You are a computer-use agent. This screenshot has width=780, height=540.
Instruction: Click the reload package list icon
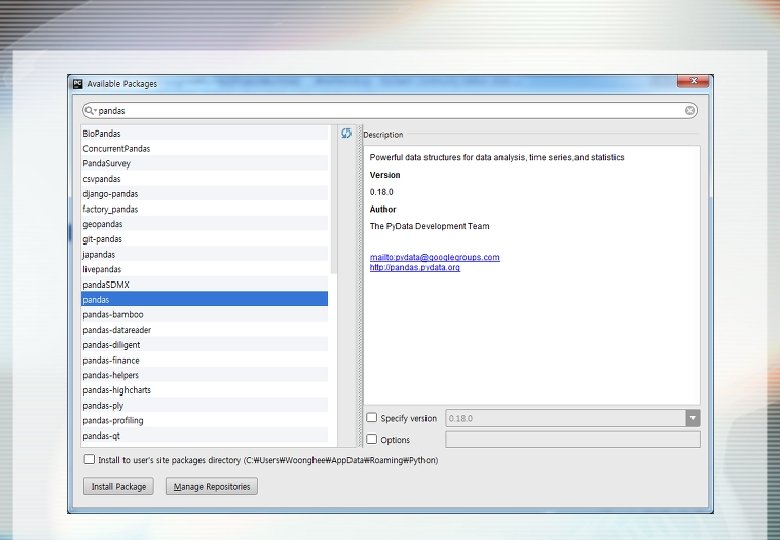(346, 133)
